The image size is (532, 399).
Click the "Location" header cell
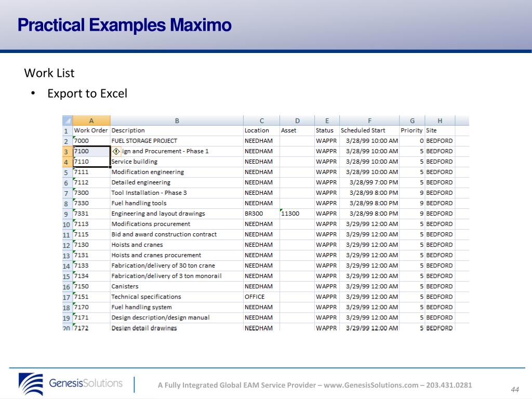click(x=262, y=130)
